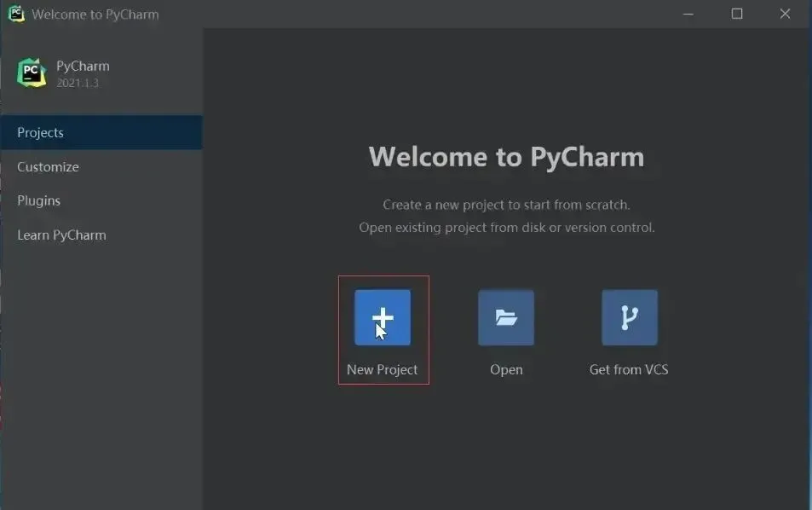Image resolution: width=812 pixels, height=510 pixels.
Task: Click the PyCharm product name in sidebar
Action: click(83, 67)
